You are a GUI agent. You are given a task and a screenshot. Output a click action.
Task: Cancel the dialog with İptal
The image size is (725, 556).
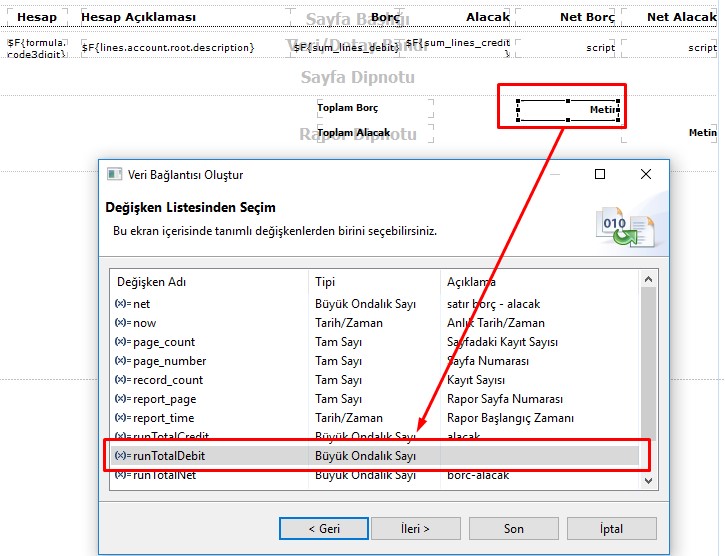[x=610, y=528]
